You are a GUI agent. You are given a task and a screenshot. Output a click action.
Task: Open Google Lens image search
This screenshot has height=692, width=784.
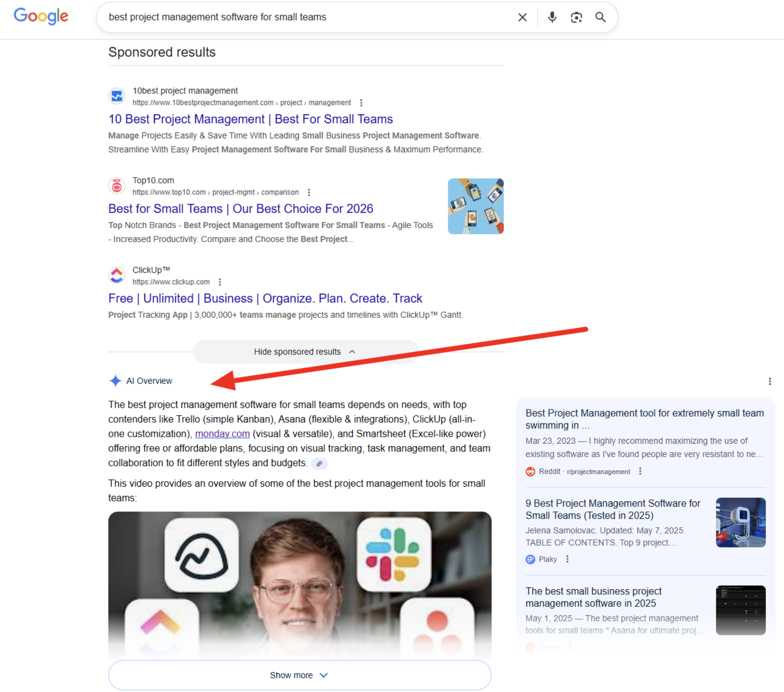(576, 17)
